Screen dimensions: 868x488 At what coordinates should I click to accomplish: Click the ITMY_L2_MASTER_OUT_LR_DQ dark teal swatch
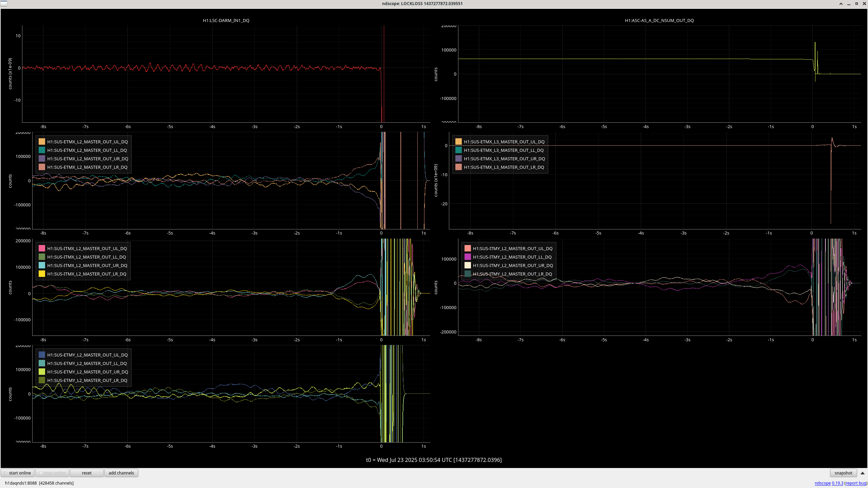(x=468, y=274)
